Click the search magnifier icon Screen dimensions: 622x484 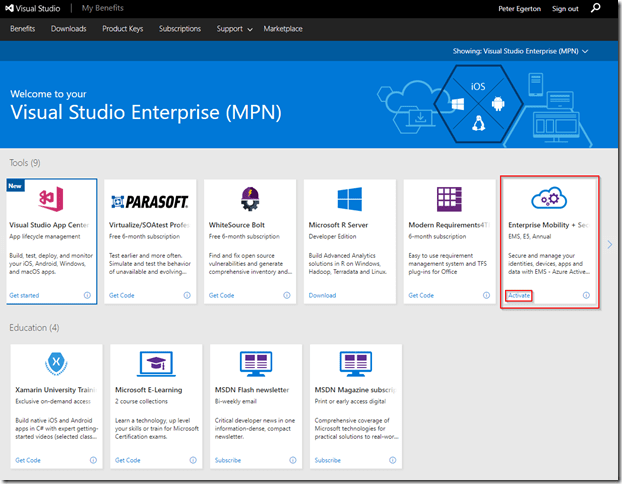click(x=597, y=9)
